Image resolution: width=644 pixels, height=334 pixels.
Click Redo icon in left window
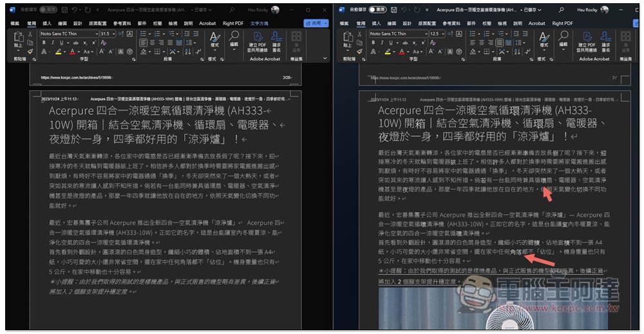pos(88,10)
